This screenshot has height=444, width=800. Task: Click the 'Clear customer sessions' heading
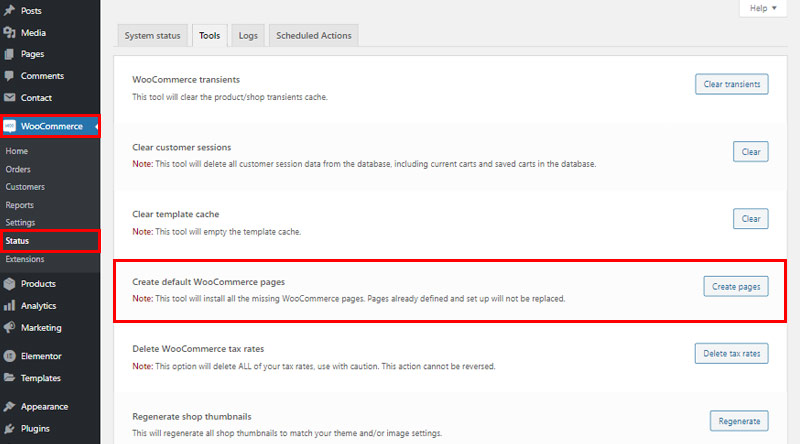point(182,147)
